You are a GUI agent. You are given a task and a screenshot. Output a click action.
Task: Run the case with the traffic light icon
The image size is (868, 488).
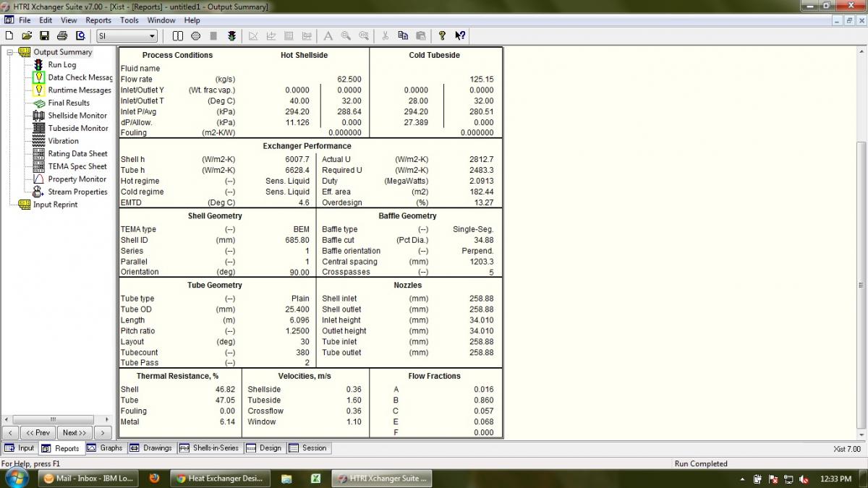point(231,35)
